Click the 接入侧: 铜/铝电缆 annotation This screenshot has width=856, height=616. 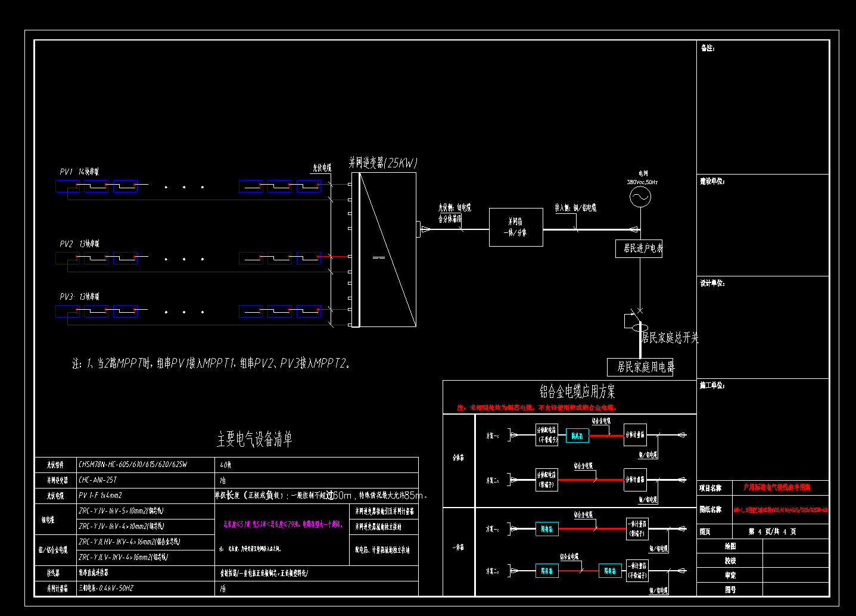point(575,208)
